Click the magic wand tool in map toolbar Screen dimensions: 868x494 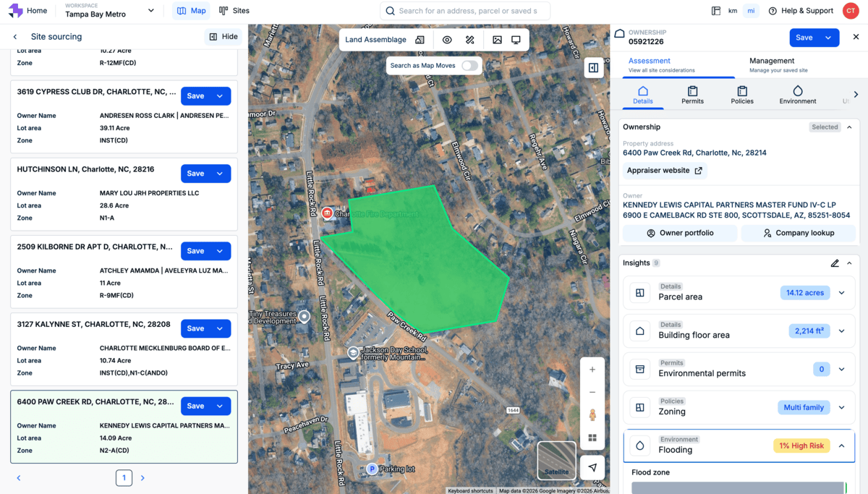point(469,40)
